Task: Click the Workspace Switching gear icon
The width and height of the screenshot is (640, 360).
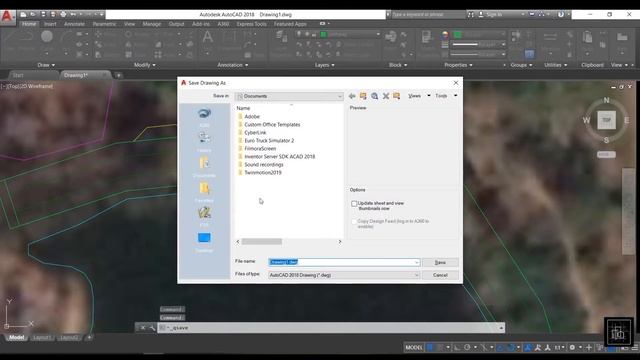Action: pos(572,348)
